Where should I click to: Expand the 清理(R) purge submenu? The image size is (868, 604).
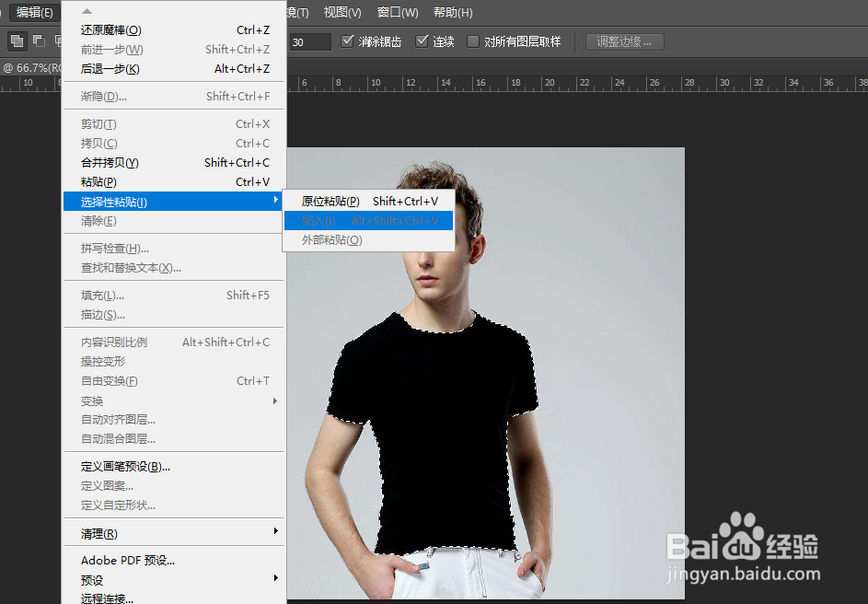pyautogui.click(x=174, y=534)
